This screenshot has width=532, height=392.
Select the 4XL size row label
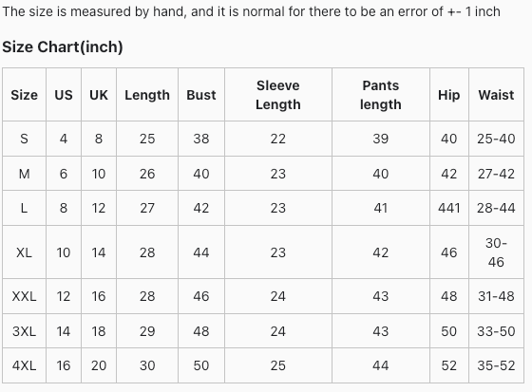coord(24,365)
